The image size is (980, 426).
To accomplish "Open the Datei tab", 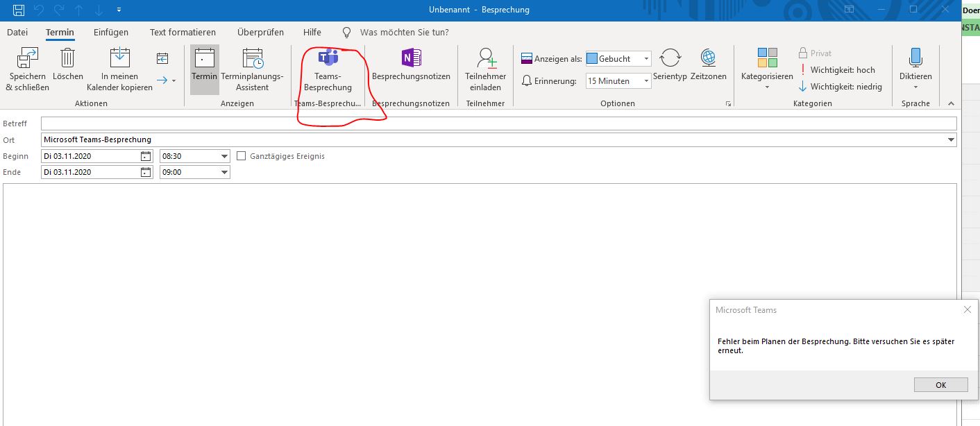I will (17, 33).
